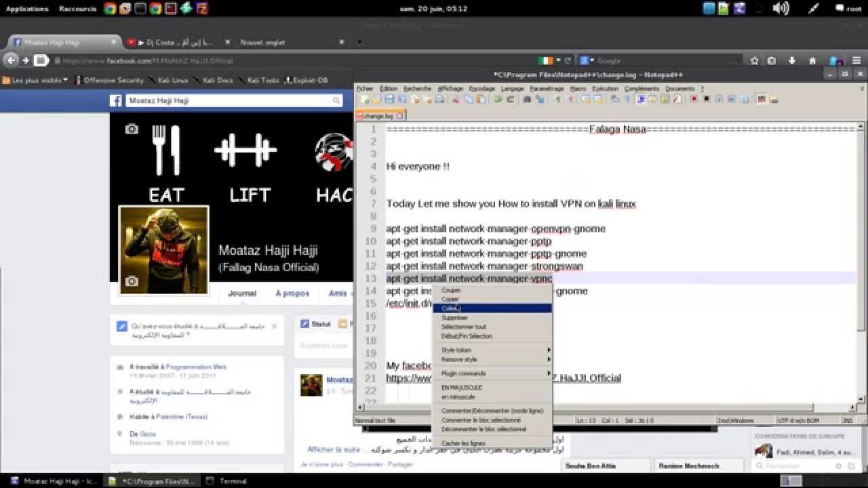Open the Fichier menu in Notepad++
The image size is (868, 488).
[x=365, y=89]
